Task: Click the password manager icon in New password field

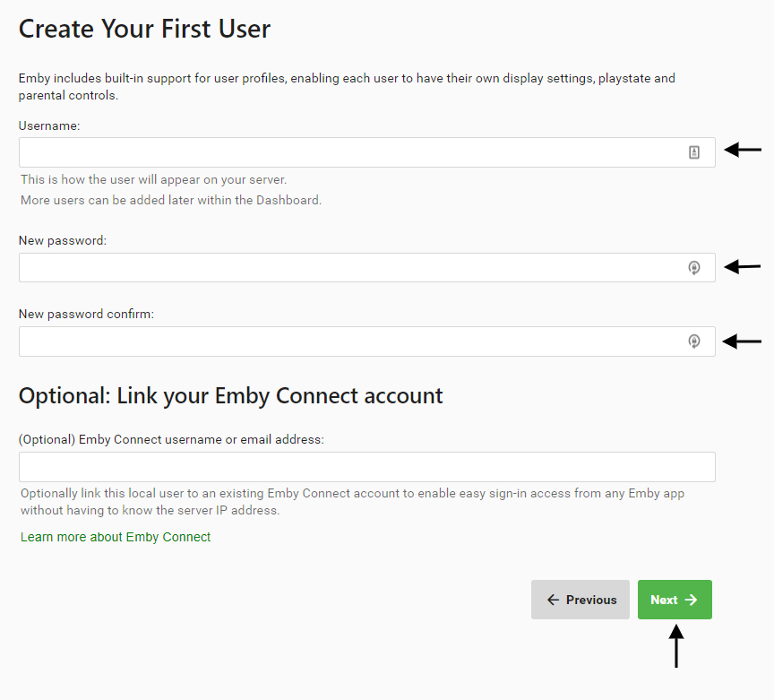Action: 694,268
